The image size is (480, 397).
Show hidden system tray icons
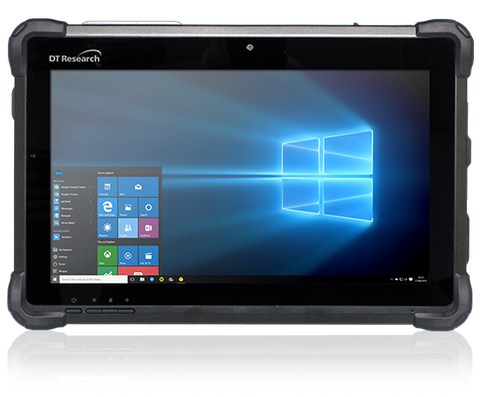[x=392, y=279]
